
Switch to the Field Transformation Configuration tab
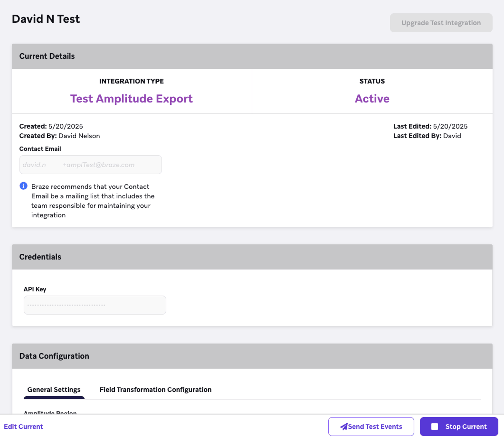click(155, 390)
